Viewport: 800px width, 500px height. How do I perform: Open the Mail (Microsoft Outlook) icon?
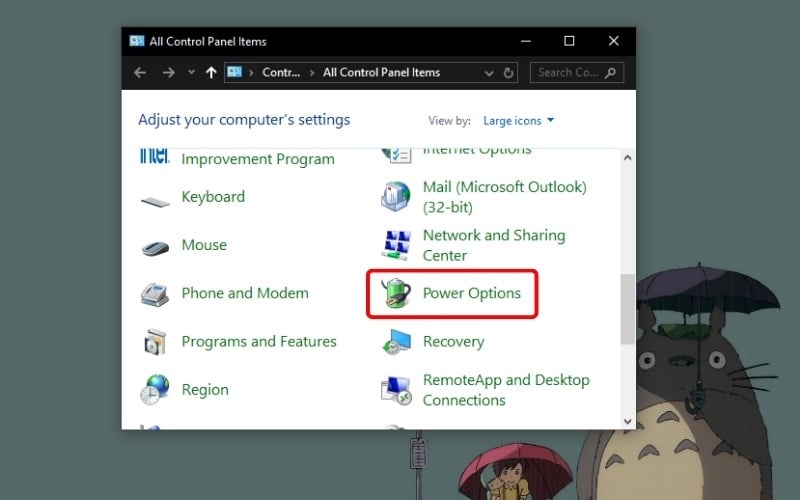pyautogui.click(x=396, y=197)
